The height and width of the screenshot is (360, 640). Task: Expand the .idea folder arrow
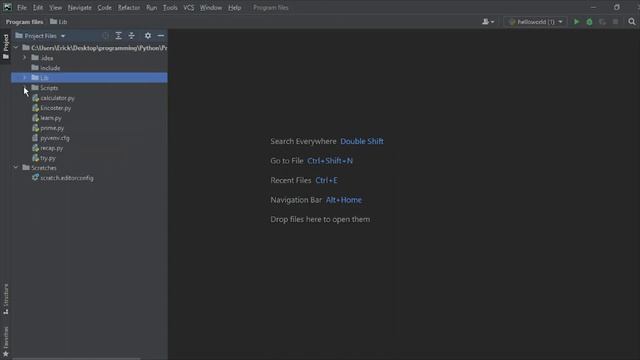pos(24,58)
